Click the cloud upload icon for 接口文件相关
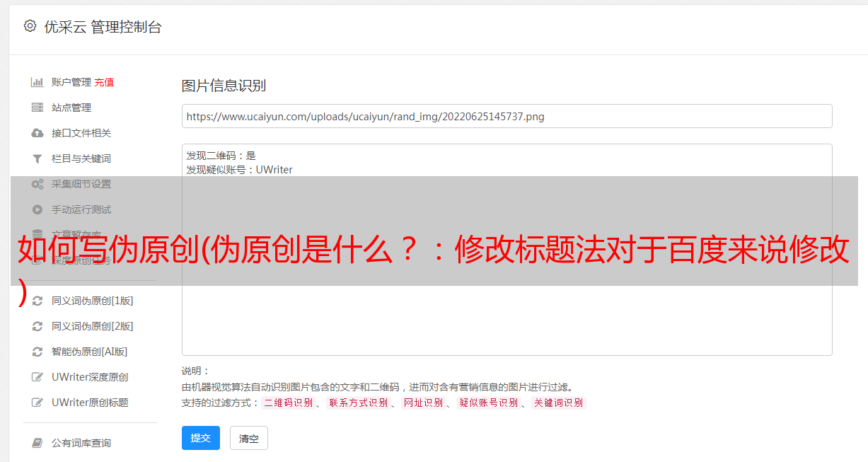 37,133
